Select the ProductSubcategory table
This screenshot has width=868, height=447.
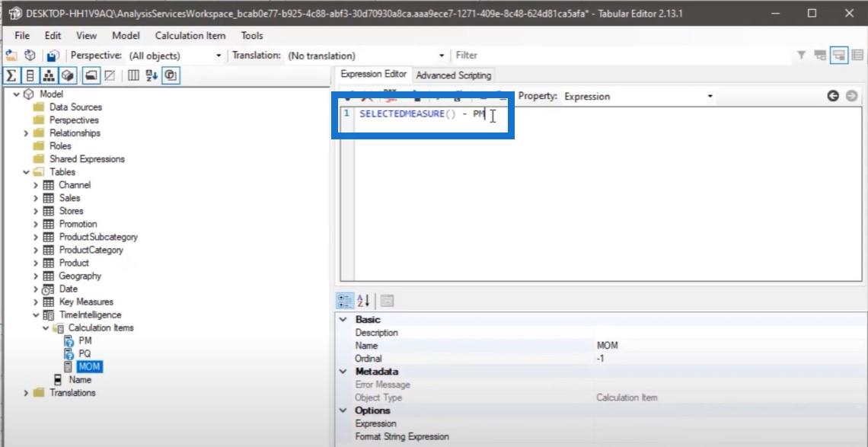pyautogui.click(x=98, y=237)
